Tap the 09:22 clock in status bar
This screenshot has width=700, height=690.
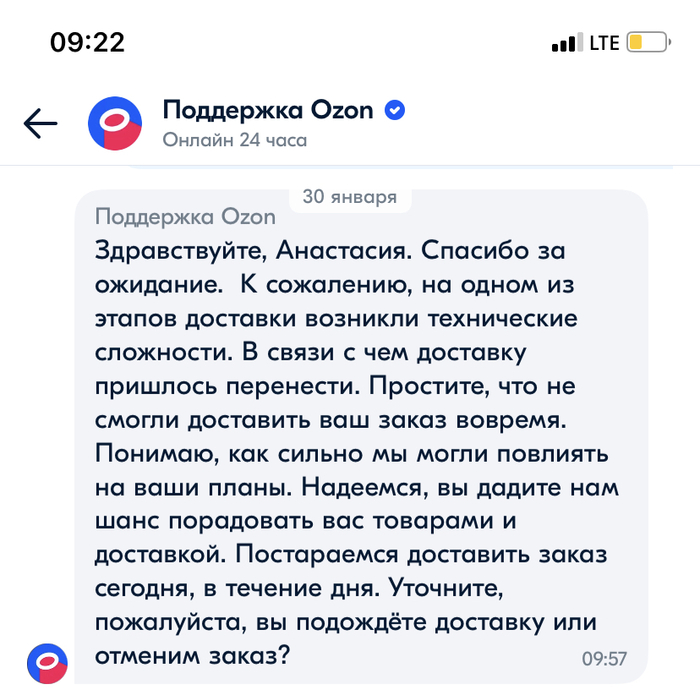pos(87,42)
